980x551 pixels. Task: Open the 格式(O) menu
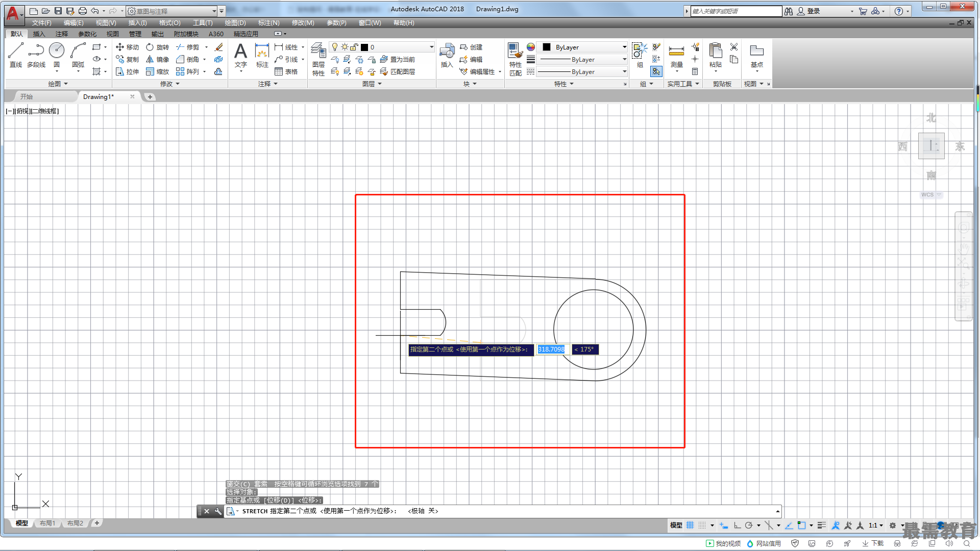click(x=169, y=23)
